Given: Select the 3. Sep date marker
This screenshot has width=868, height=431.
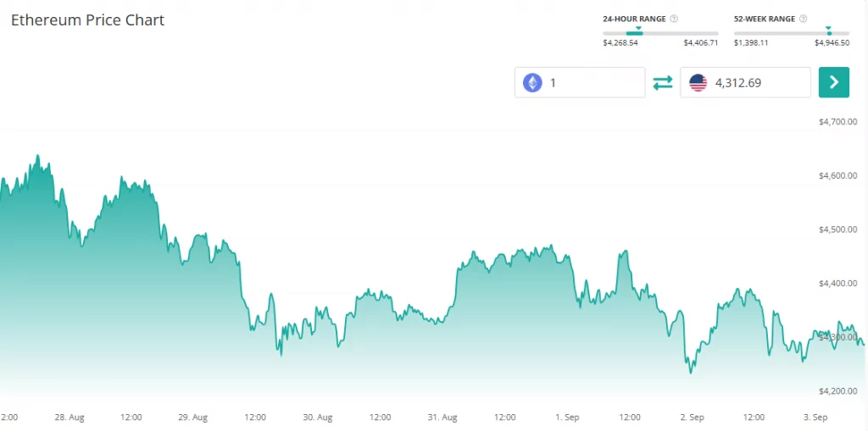Looking at the screenshot, I should [815, 417].
